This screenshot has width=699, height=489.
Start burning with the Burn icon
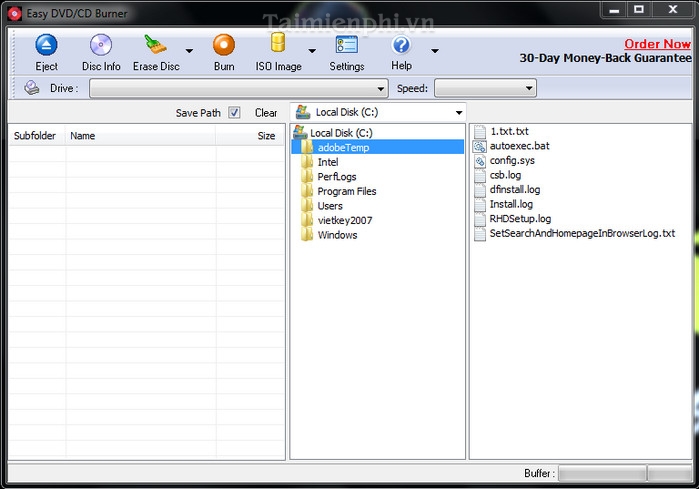[224, 45]
